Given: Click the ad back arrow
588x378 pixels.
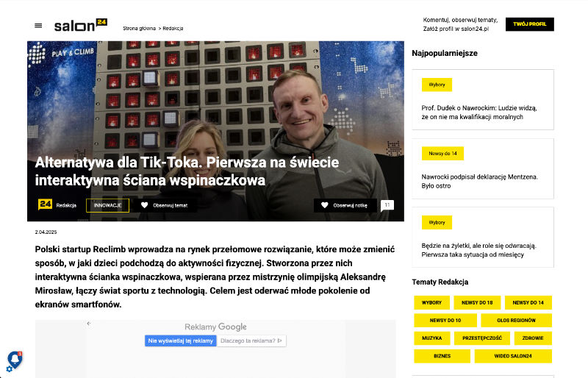Looking at the screenshot, I should point(89,323).
